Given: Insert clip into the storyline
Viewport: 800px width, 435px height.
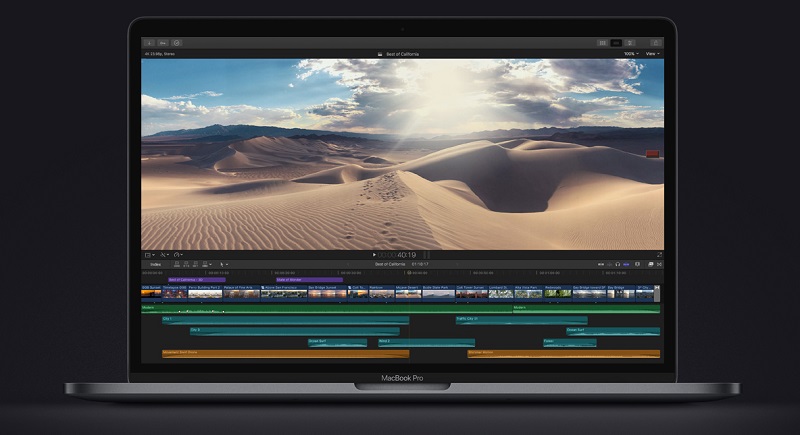Looking at the screenshot, I should point(186,264).
